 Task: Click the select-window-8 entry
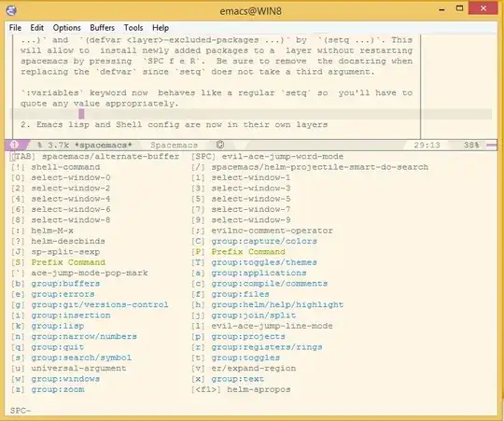pos(71,220)
